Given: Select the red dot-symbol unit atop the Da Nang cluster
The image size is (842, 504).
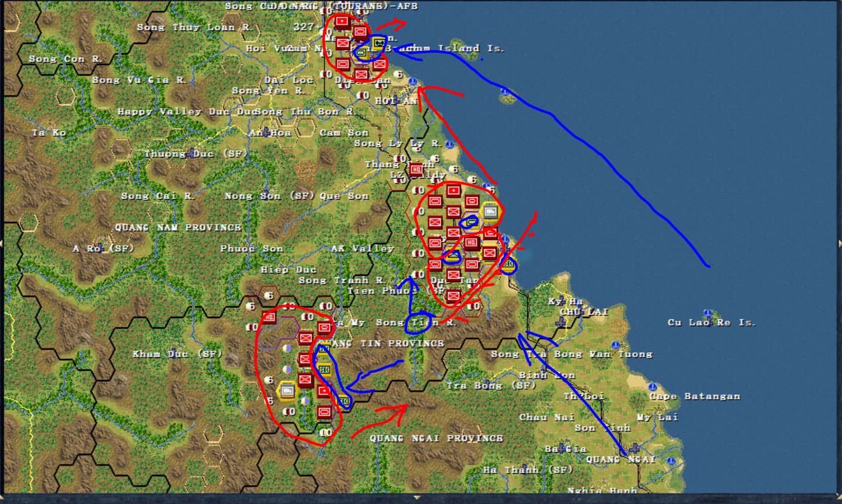Looking at the screenshot, I should (342, 22).
